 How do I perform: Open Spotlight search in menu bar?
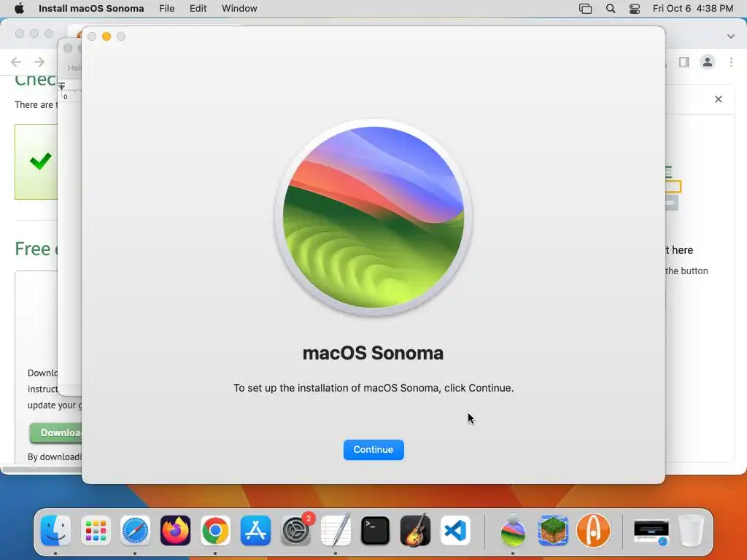(611, 9)
